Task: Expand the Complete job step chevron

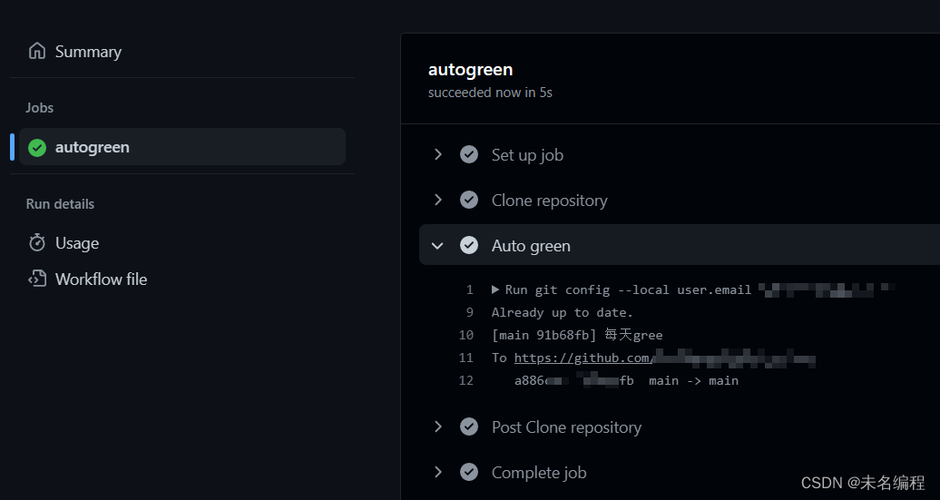Action: pyautogui.click(x=438, y=472)
